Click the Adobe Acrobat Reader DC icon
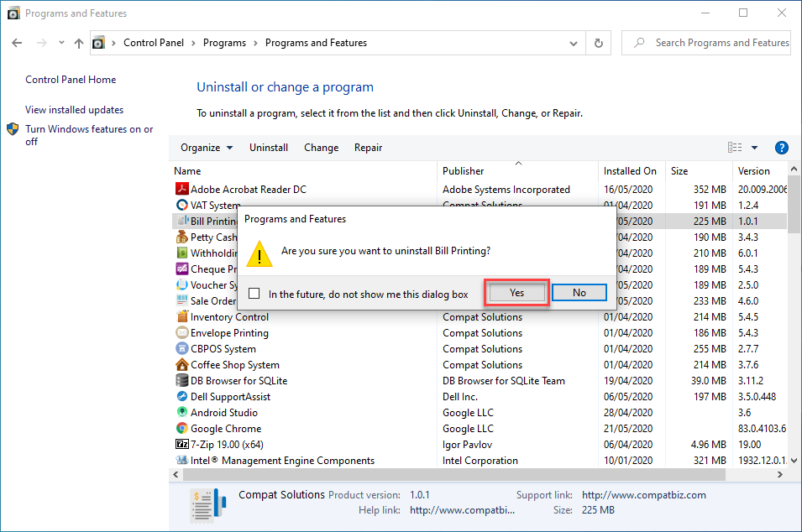The width and height of the screenshot is (802, 532). click(181, 189)
